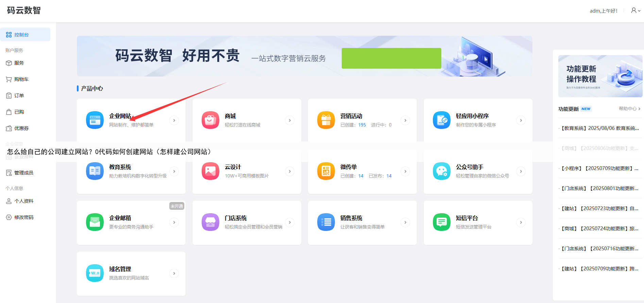Open the 云设计 picture icon
This screenshot has width=644, height=303.
click(x=210, y=171)
